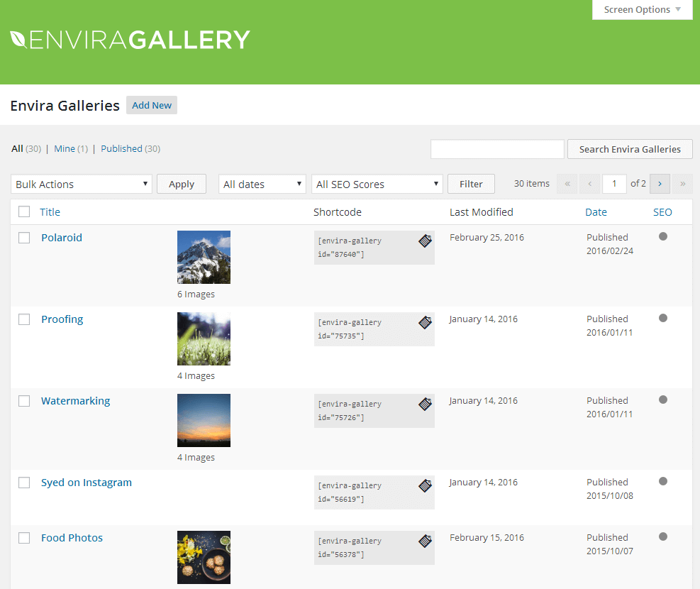Image resolution: width=700 pixels, height=589 pixels.
Task: Click the SEO score dot for Proofing
Action: (663, 318)
